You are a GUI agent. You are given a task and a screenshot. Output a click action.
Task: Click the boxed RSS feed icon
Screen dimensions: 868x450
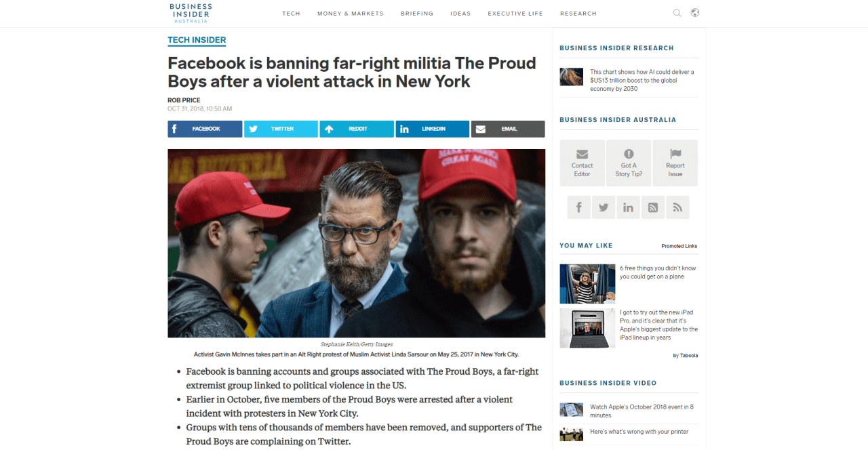pyautogui.click(x=653, y=207)
